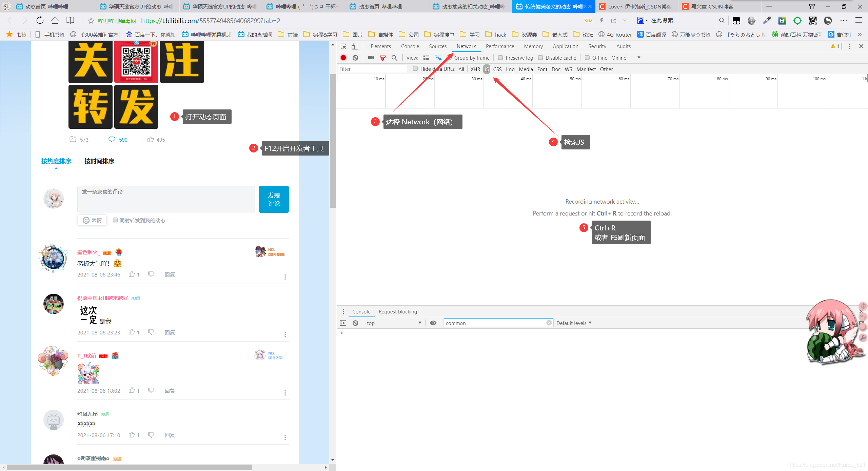Open the 表情 emoji button
Screen dimensions: 868x471
92,220
